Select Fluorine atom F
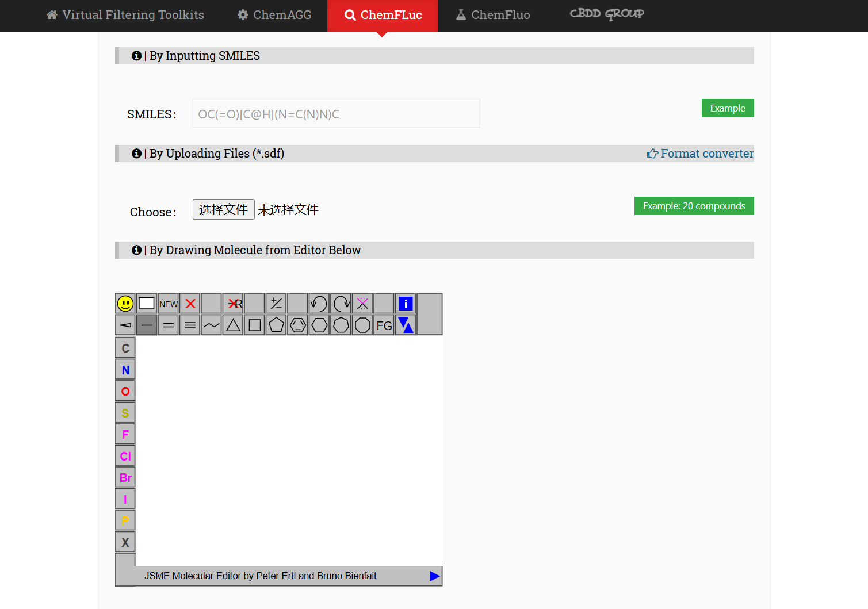This screenshot has height=609, width=868. coord(125,434)
